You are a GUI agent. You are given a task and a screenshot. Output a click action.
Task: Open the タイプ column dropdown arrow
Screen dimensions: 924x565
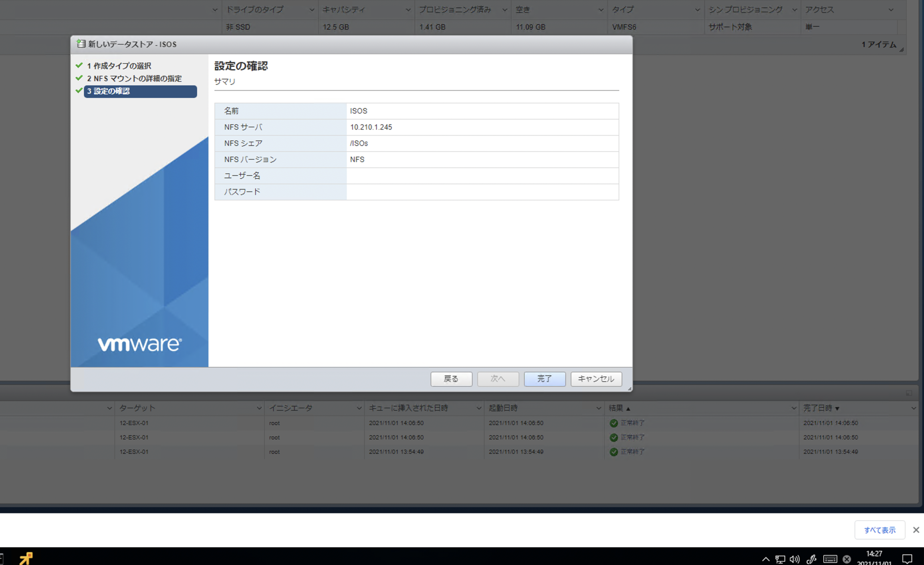pyautogui.click(x=697, y=10)
